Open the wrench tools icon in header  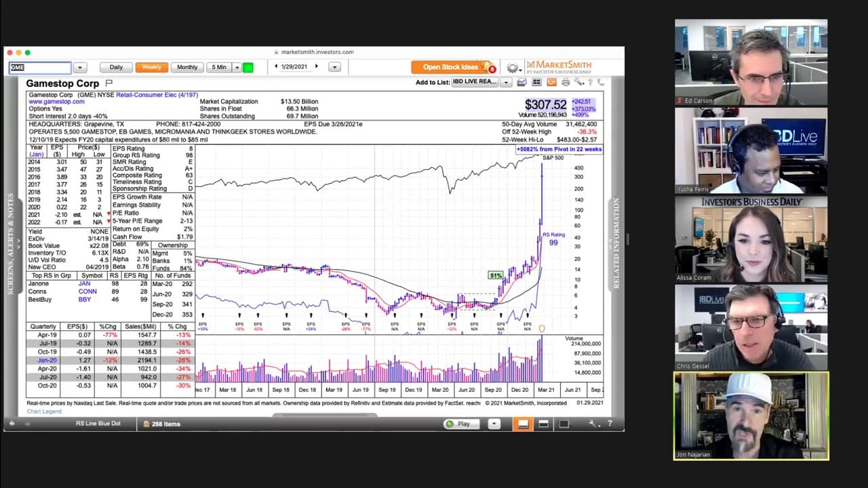[578, 82]
